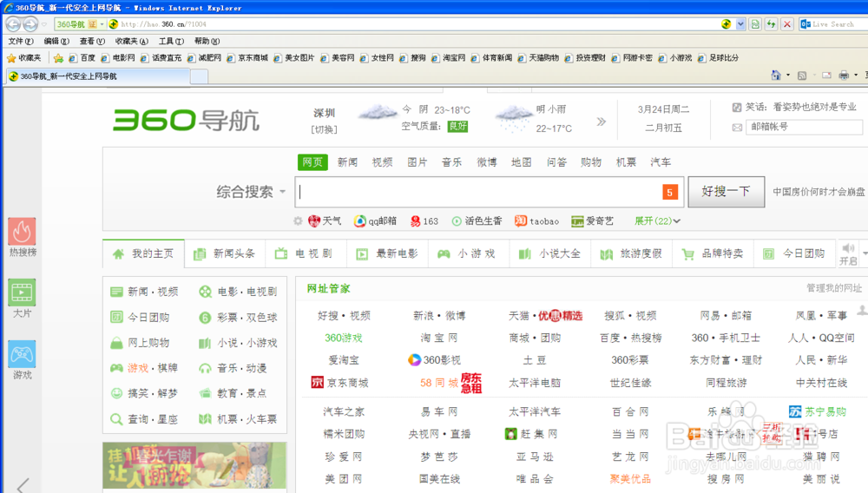Viewport: 868px width, 493px height.
Task: Open the 大片 film sidebar icon
Action: (22, 293)
